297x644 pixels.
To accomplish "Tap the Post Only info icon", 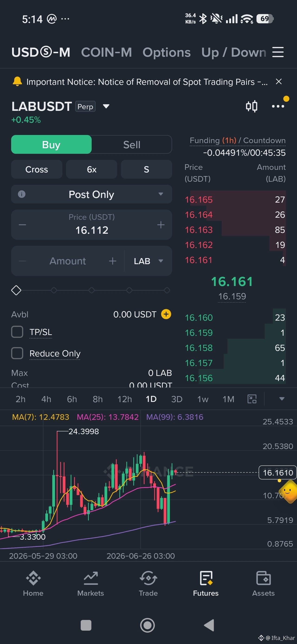I will coord(22,194).
